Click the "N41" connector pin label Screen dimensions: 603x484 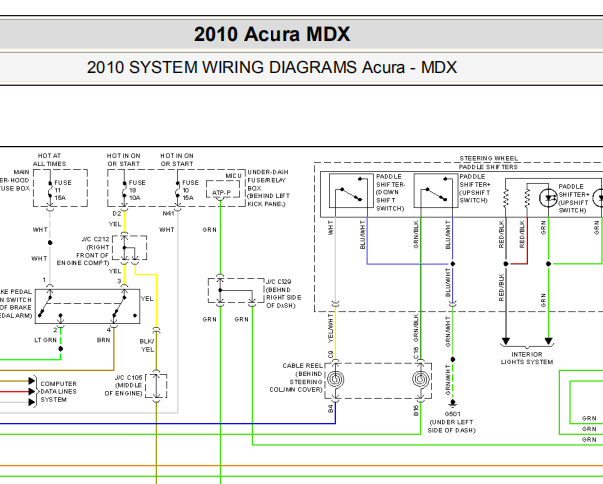point(168,214)
